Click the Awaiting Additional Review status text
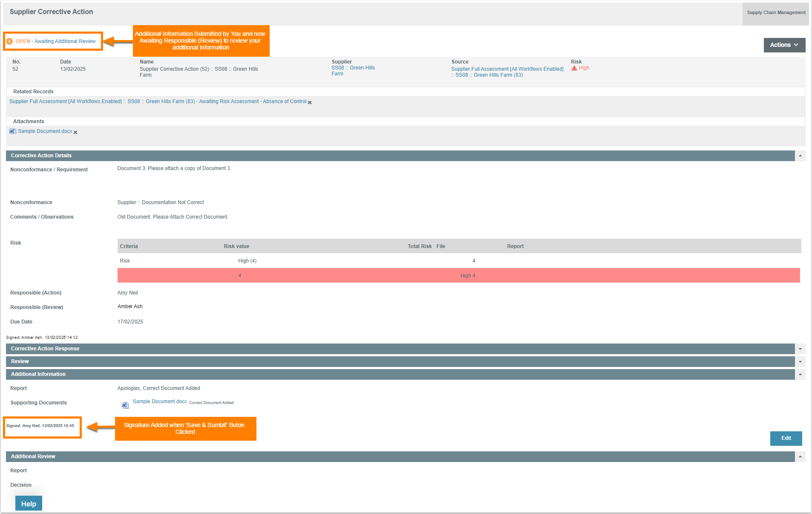The image size is (812, 514). pos(65,41)
